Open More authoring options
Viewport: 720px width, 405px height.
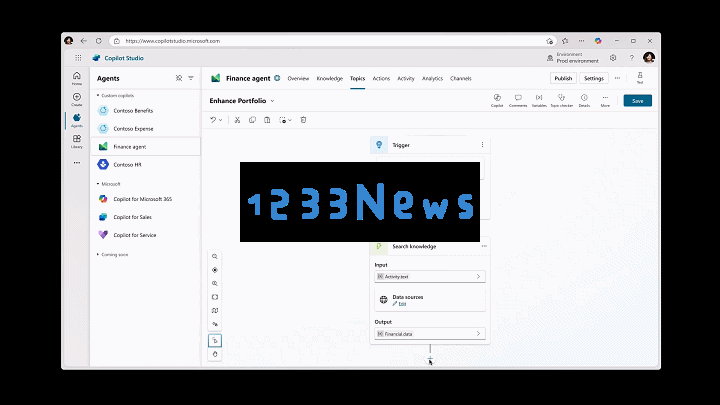pos(605,101)
